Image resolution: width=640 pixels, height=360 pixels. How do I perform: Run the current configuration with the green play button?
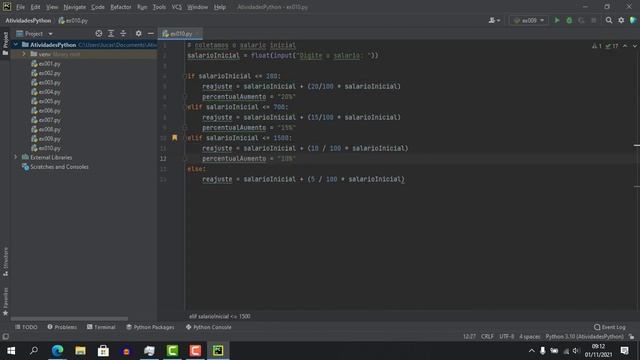(x=557, y=20)
